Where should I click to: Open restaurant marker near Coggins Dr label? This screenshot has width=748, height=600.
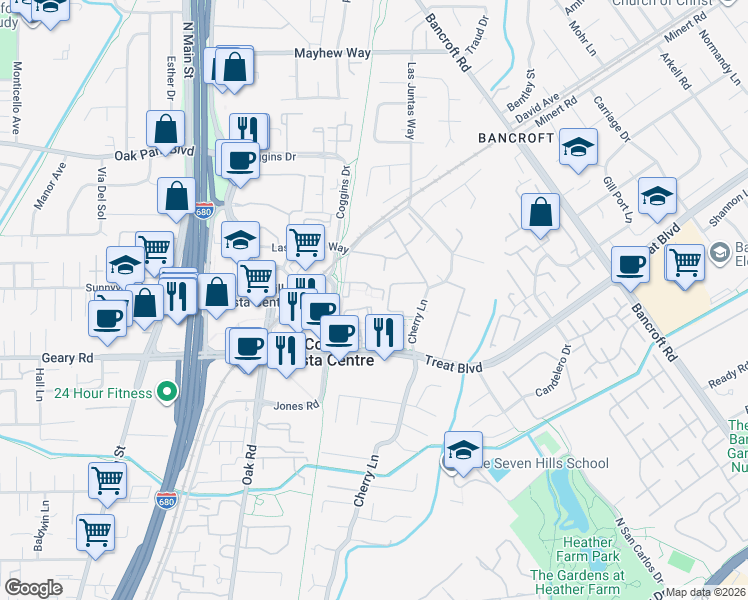coord(249,132)
